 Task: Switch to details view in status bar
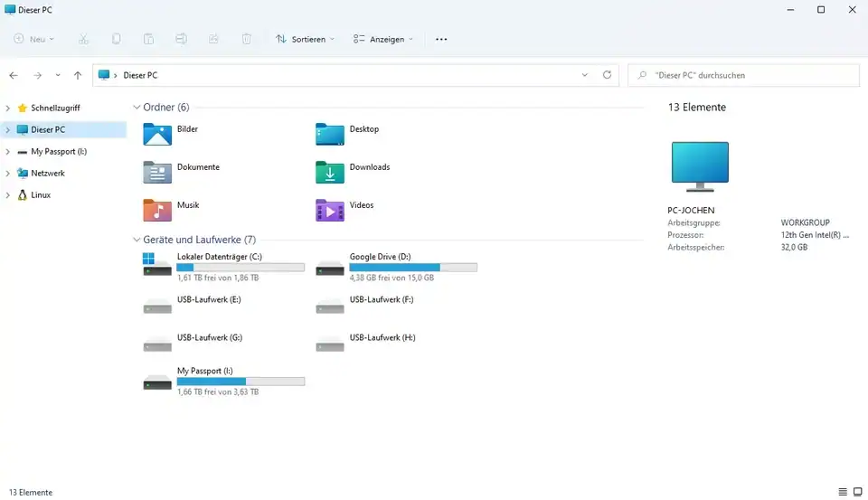click(x=843, y=492)
